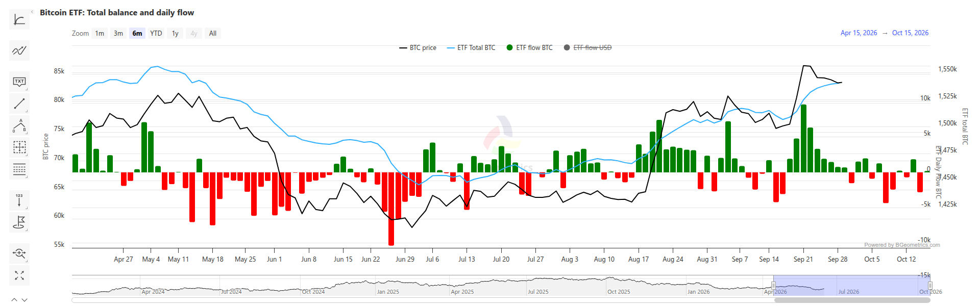Expand submenu arrow of Measure tool
The image size is (980, 306).
coord(27,155)
